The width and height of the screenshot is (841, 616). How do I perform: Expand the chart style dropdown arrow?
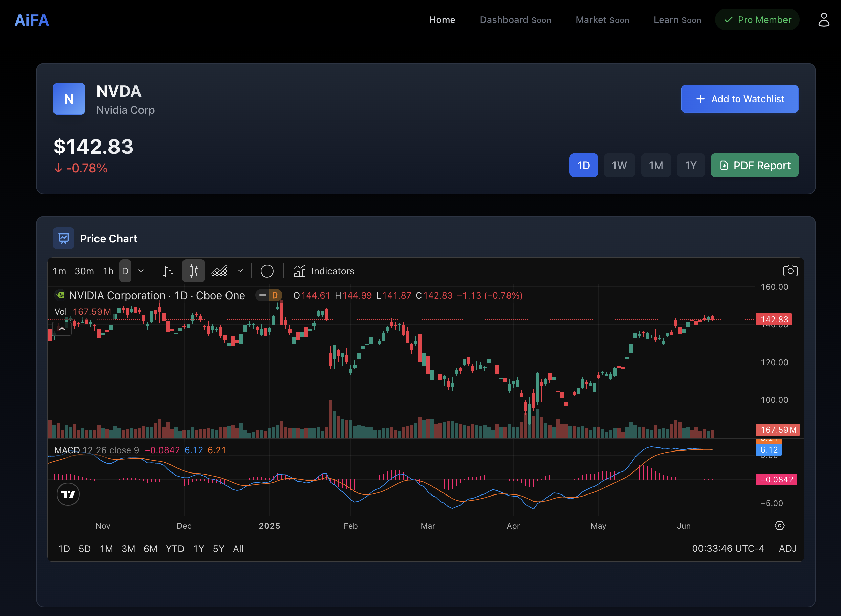click(x=241, y=271)
